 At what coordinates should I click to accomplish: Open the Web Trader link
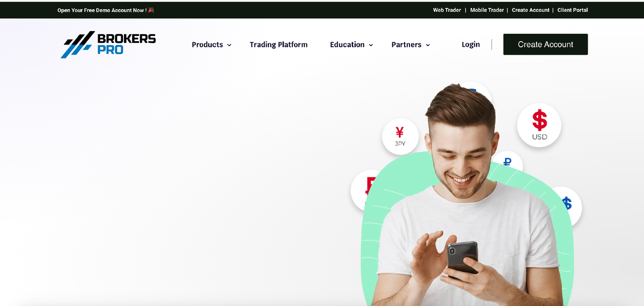tap(447, 10)
